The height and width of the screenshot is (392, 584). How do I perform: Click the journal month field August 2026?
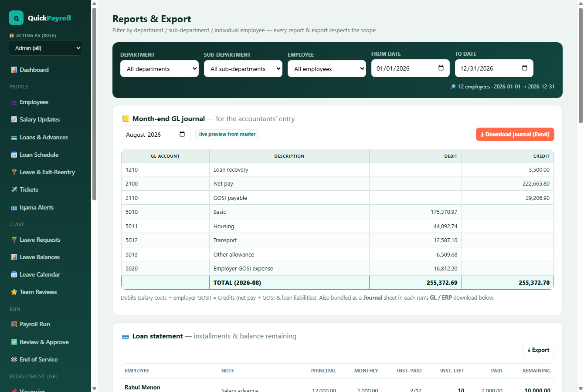point(156,134)
